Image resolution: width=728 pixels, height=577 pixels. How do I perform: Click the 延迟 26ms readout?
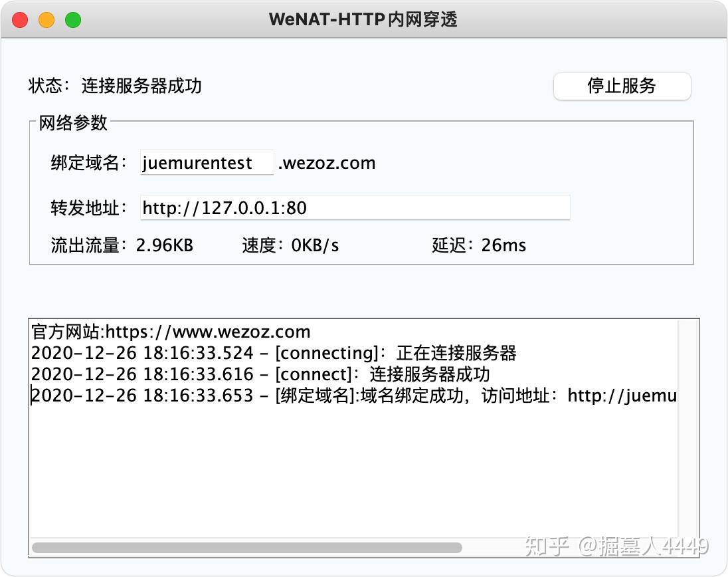click(x=479, y=245)
